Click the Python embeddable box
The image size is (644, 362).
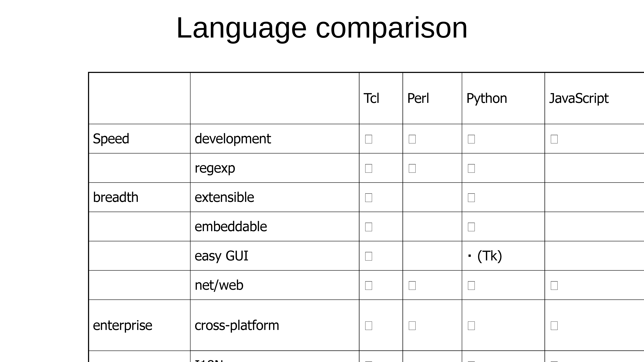pos(471,227)
